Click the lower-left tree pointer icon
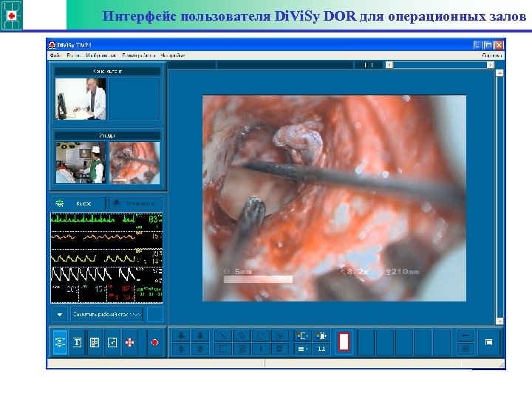The image size is (532, 399). tap(182, 349)
